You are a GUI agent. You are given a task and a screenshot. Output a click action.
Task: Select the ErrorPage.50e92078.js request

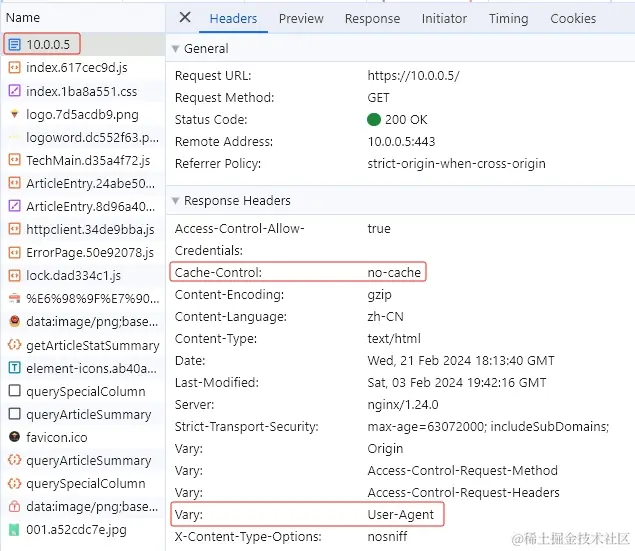(90, 252)
